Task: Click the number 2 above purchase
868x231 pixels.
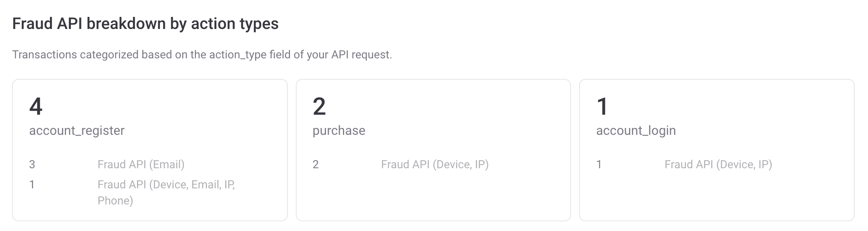Action: (x=319, y=107)
